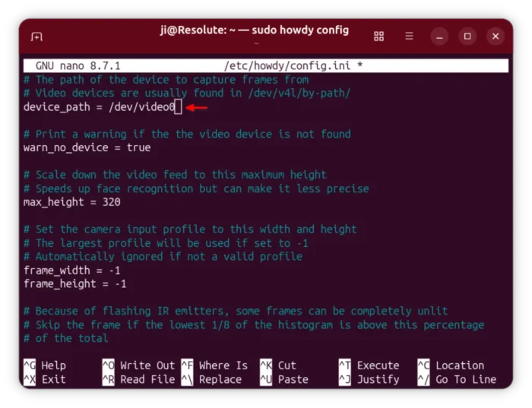Click the Go To Line shortcut

click(465, 379)
